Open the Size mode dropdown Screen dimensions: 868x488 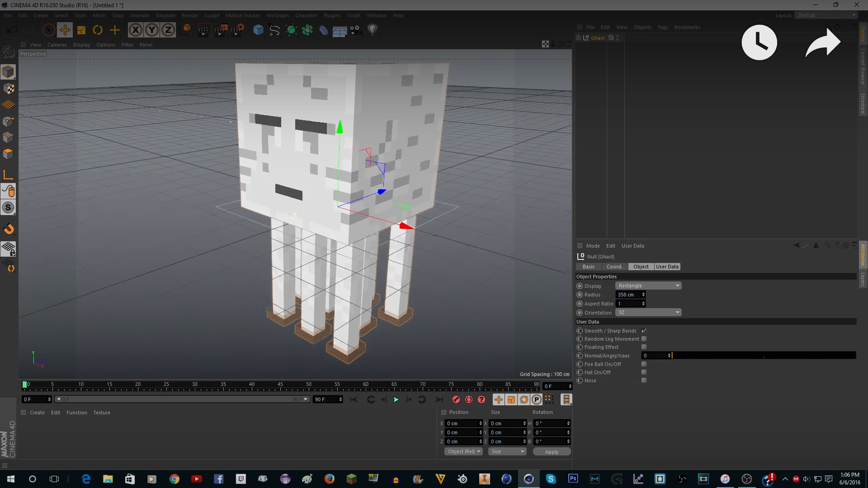point(507,451)
